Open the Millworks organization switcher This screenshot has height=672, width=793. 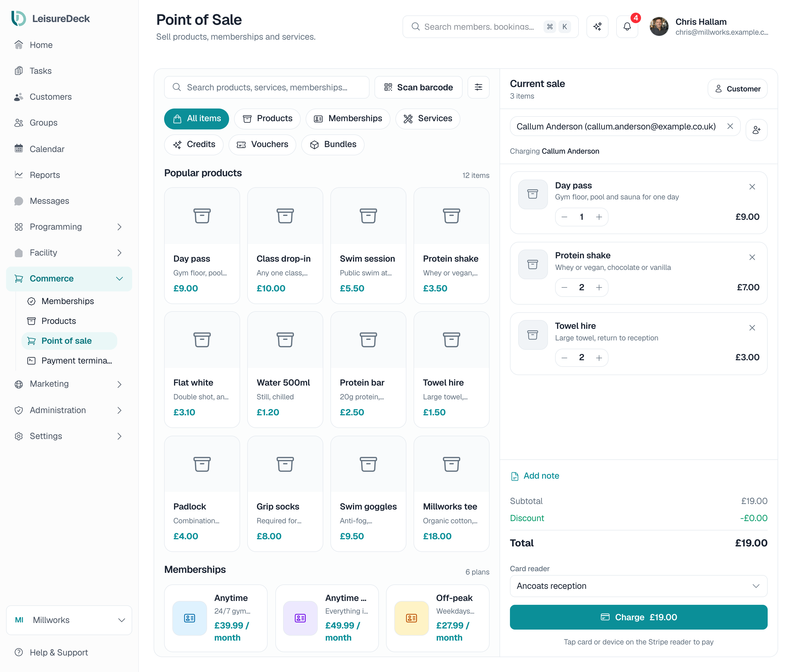pyautogui.click(x=69, y=620)
